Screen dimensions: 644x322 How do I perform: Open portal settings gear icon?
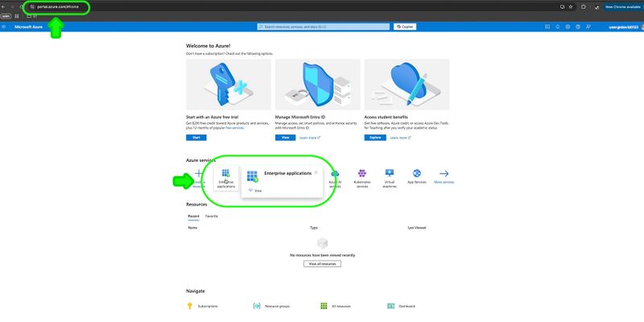pyautogui.click(x=568, y=27)
